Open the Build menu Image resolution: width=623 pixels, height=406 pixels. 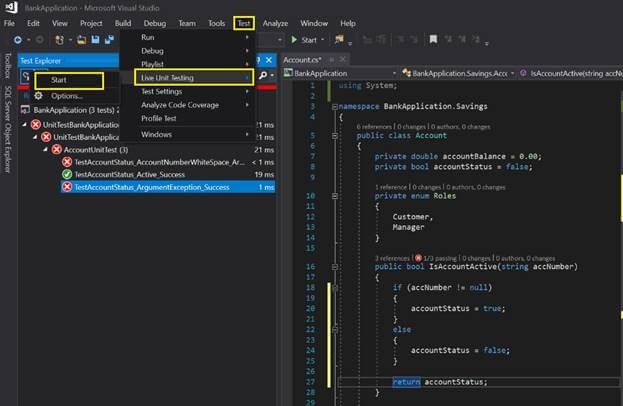point(123,23)
